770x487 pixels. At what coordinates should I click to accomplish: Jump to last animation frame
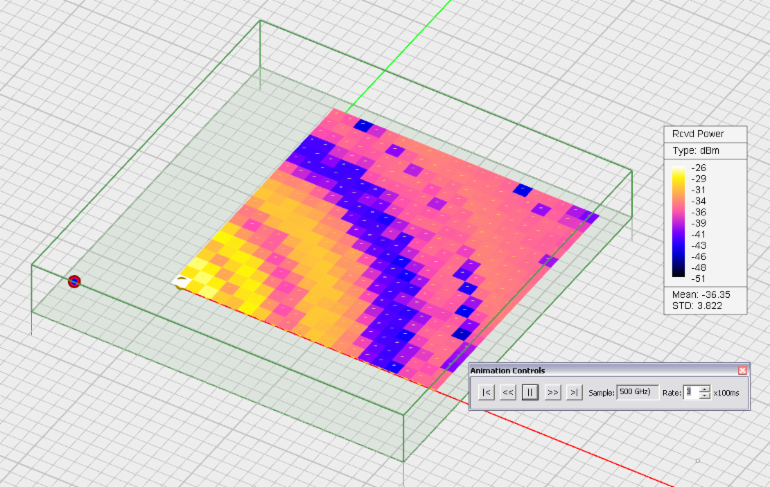[574, 393]
